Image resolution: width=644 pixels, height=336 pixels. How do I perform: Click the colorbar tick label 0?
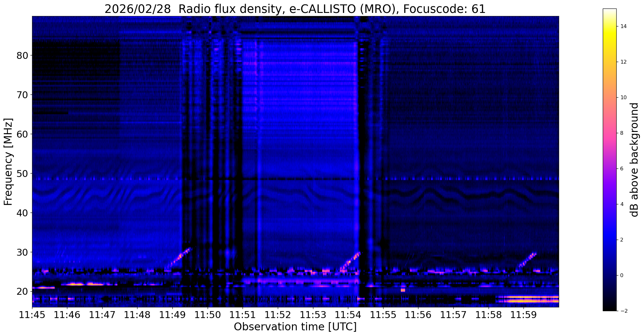coord(621,275)
